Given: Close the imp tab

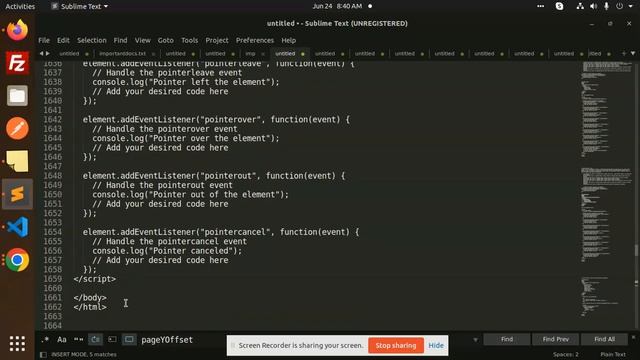Looking at the screenshot, I should pyautogui.click(x=263, y=54).
